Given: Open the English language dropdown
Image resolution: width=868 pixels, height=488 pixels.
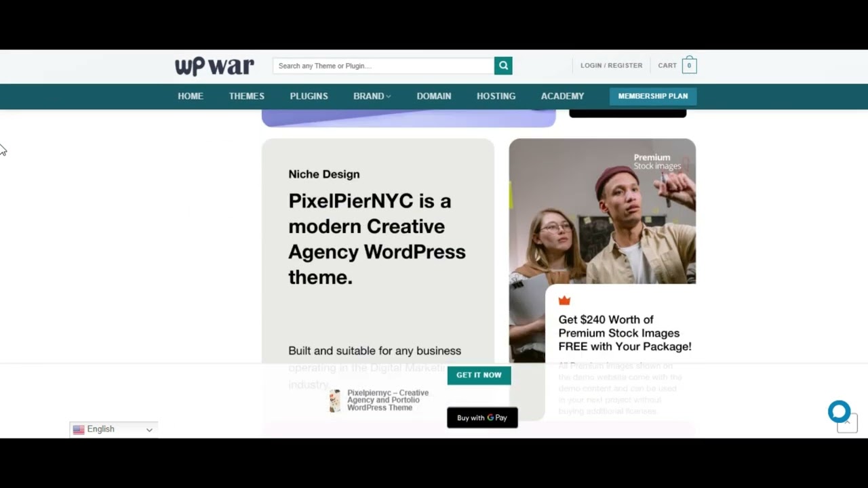Looking at the screenshot, I should pos(113,429).
